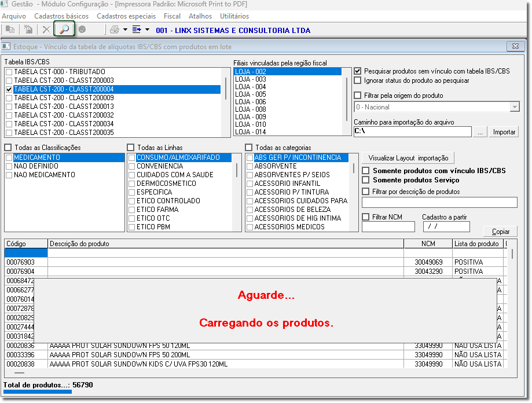Click the blue loading progress bar
Image resolution: width=532 pixels, height=403 pixels.
click(x=38, y=392)
